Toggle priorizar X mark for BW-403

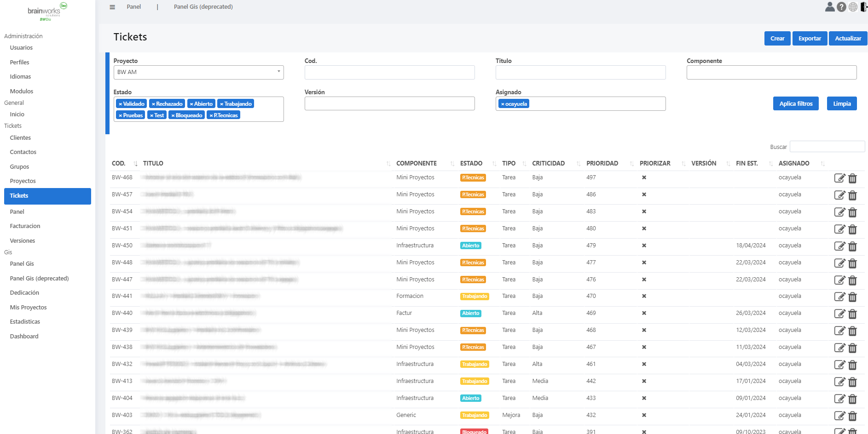click(644, 415)
